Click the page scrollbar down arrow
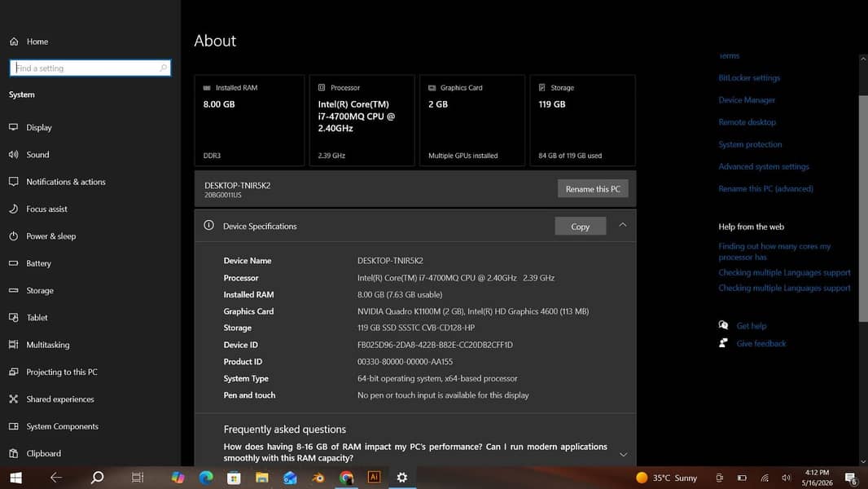This screenshot has height=489, width=868. 863,462
